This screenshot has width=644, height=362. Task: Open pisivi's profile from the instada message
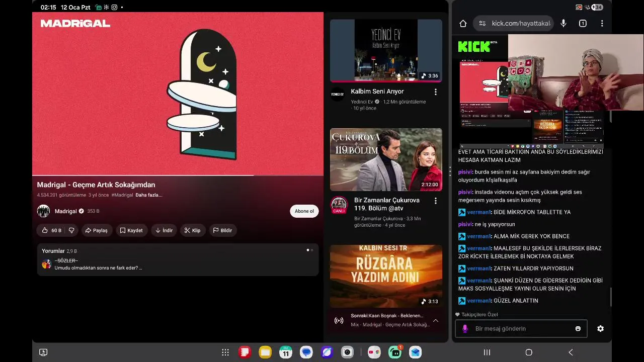click(465, 192)
